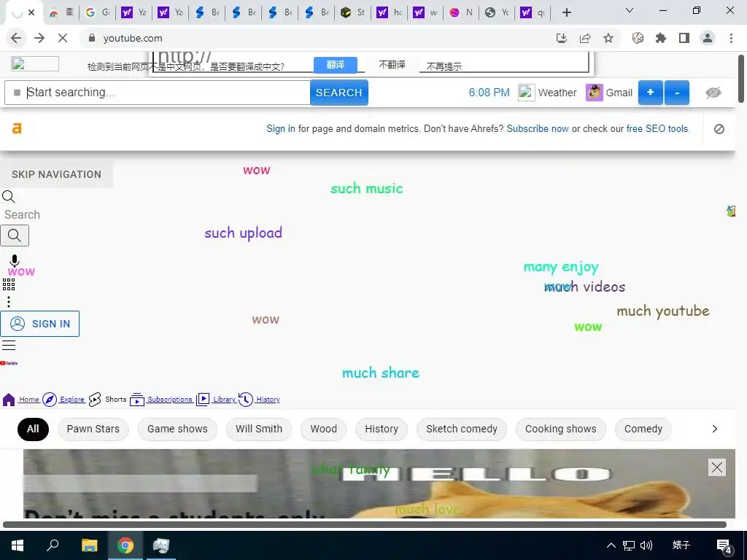The image size is (747, 560).
Task: Click the doge banner image
Action: [x=379, y=484]
